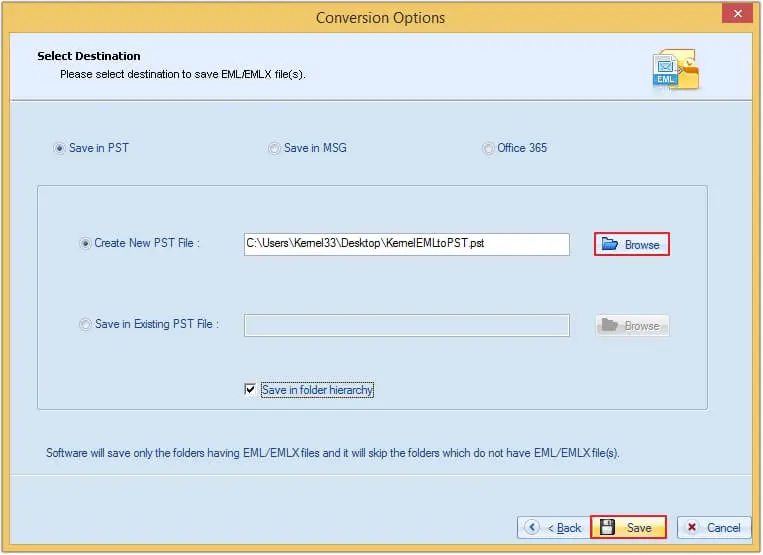Click the EML folder icon in header
This screenshot has height=555, width=763.
pyautogui.click(x=675, y=69)
